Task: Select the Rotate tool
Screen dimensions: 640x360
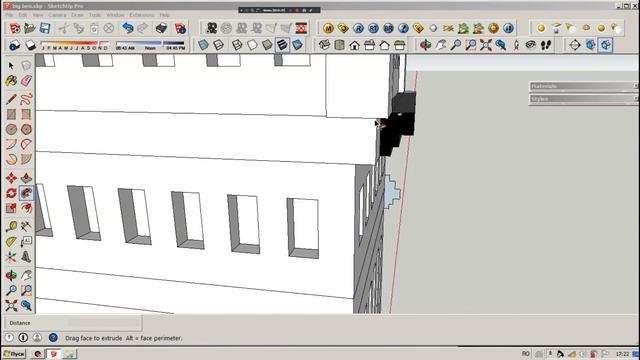Action: click(11, 193)
